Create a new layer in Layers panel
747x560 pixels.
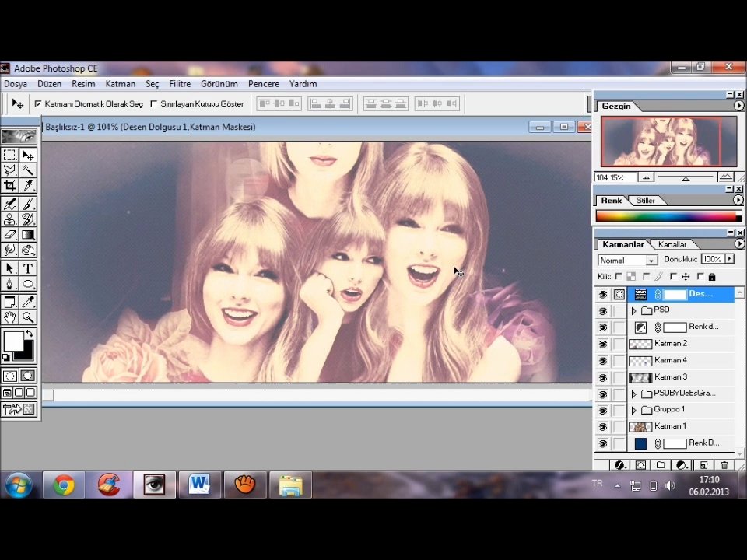coord(703,465)
